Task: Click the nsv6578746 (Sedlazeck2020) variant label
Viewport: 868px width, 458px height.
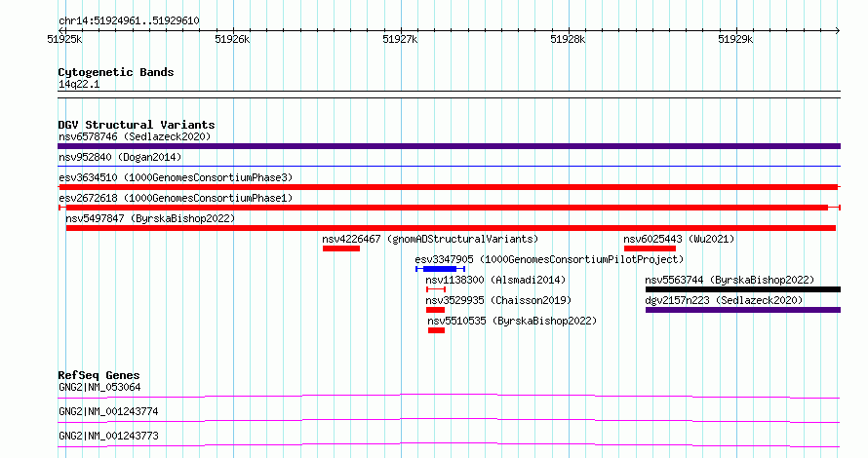Action: [135, 136]
